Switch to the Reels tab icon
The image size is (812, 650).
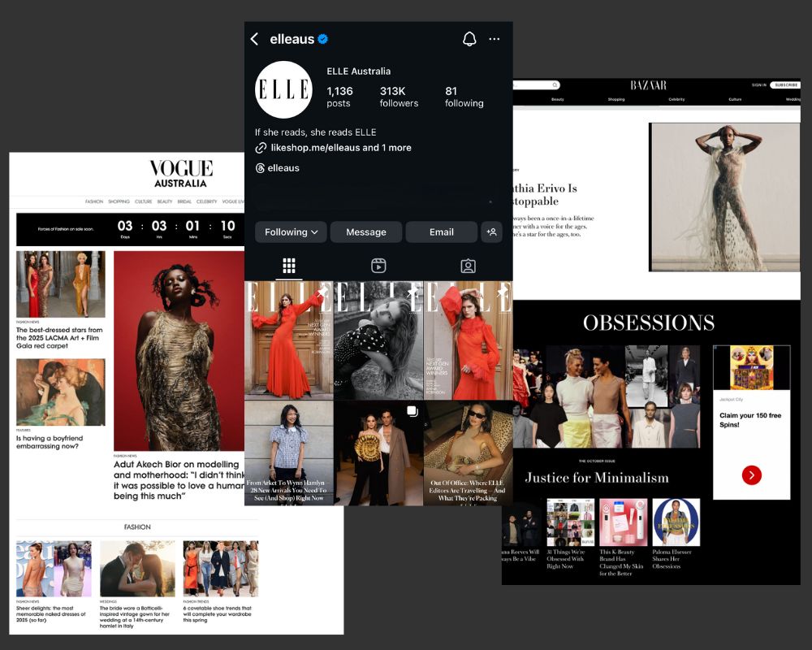click(378, 266)
